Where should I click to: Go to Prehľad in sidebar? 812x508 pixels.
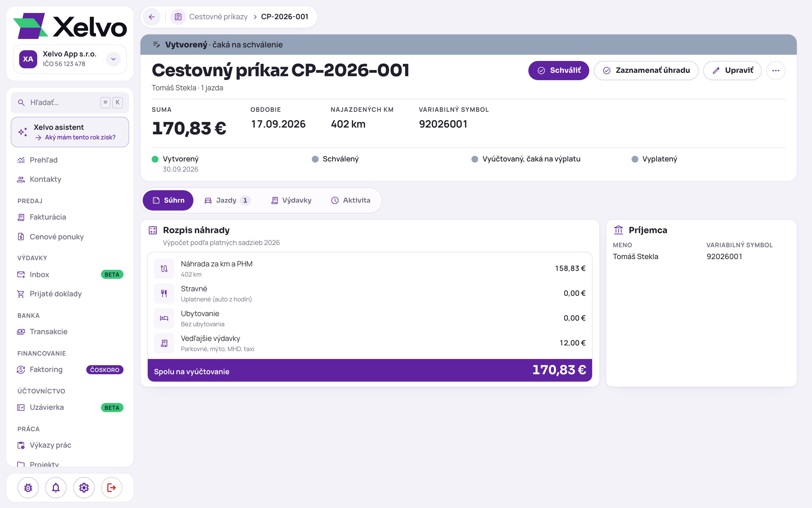(70, 160)
